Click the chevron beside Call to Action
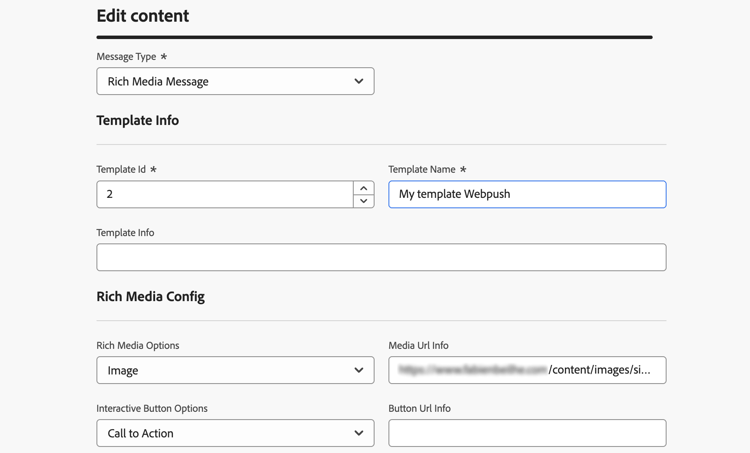This screenshot has width=750, height=453. tap(359, 433)
